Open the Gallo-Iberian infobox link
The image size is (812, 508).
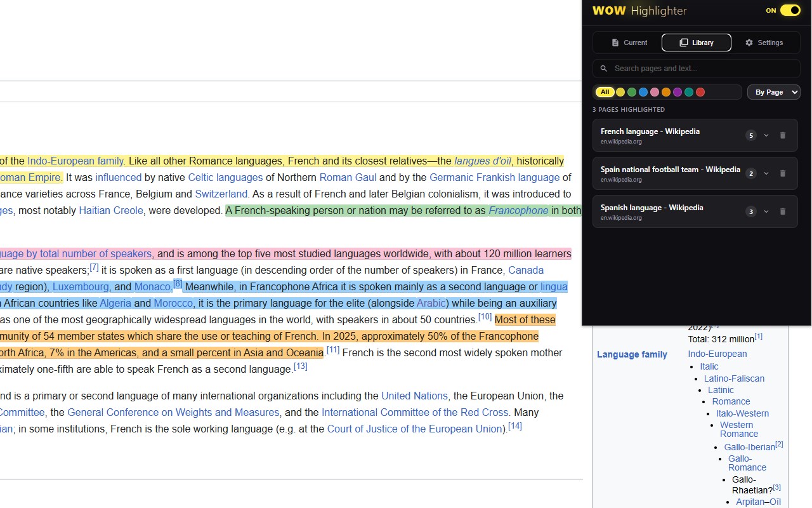(x=749, y=447)
